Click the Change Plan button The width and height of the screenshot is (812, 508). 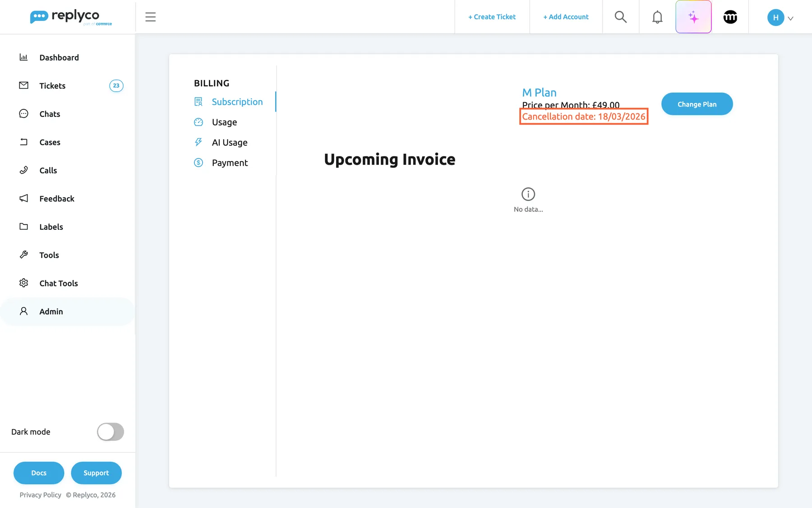697,104
